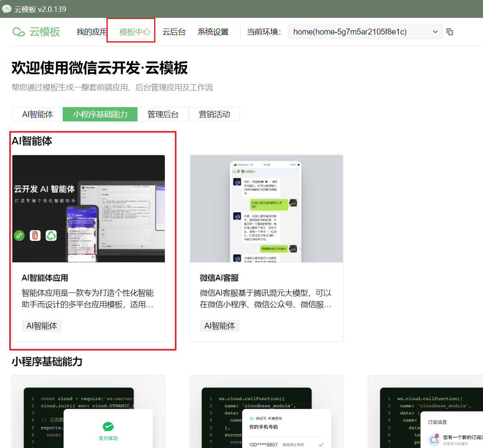Select the 管理后台 category tab
The width and height of the screenshot is (483, 448).
coord(163,114)
